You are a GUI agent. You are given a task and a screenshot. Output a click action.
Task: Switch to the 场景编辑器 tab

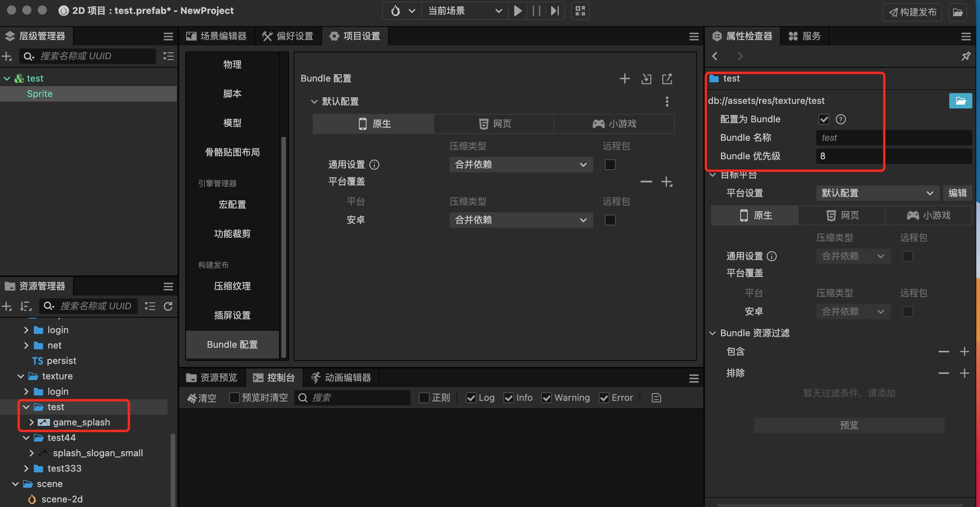tap(217, 36)
